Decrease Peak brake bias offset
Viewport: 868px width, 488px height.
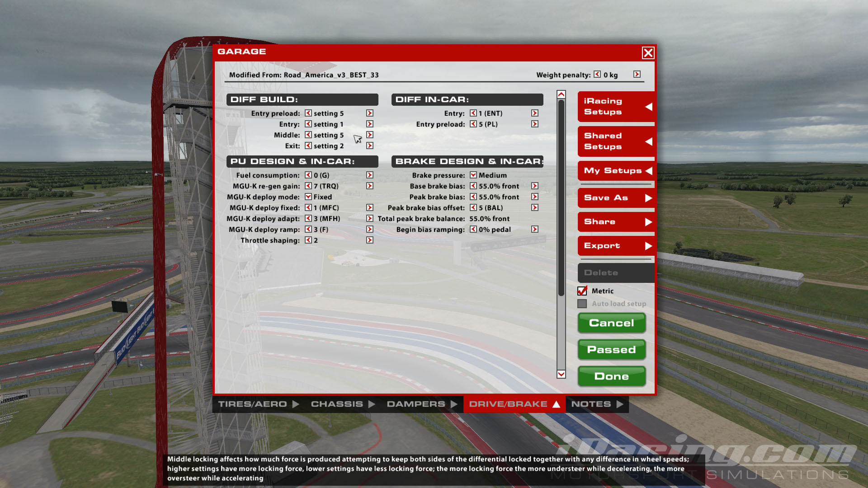pyautogui.click(x=473, y=207)
